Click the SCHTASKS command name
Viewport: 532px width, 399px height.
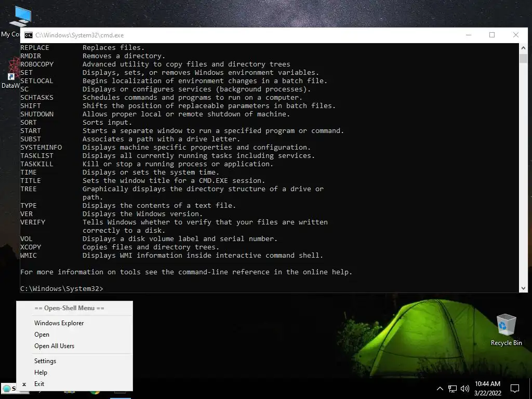pyautogui.click(x=37, y=97)
